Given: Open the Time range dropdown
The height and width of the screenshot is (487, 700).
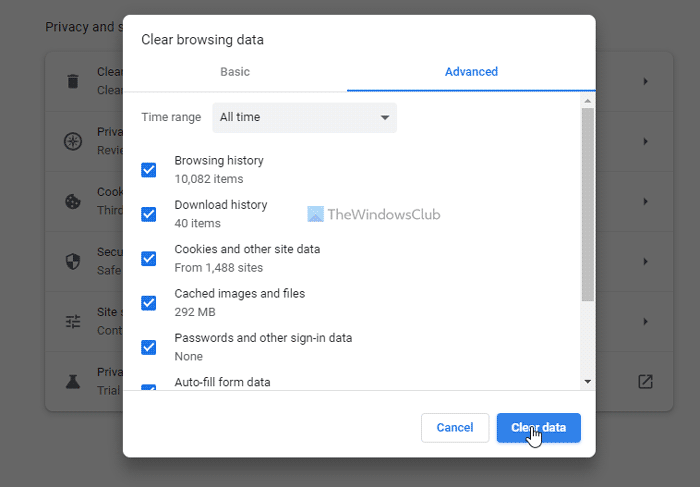Looking at the screenshot, I should (304, 117).
